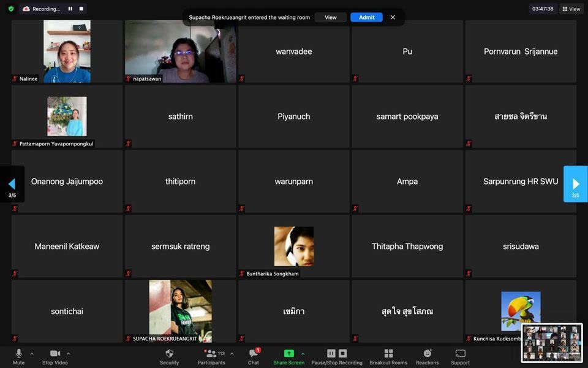The height and width of the screenshot is (368, 588).
Task: Click the Support icon
Action: (460, 356)
